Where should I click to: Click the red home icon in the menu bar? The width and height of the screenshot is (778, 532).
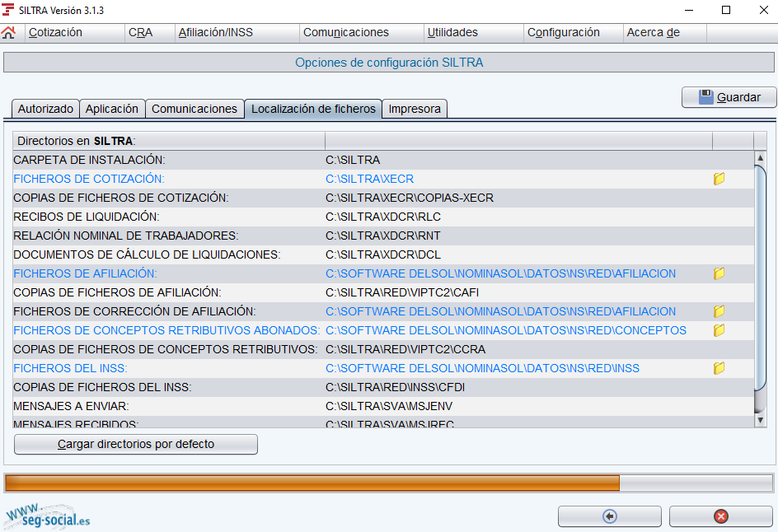click(9, 32)
